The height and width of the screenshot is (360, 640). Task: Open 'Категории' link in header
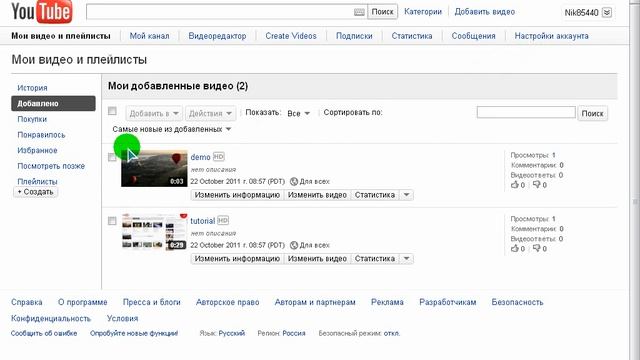click(423, 12)
